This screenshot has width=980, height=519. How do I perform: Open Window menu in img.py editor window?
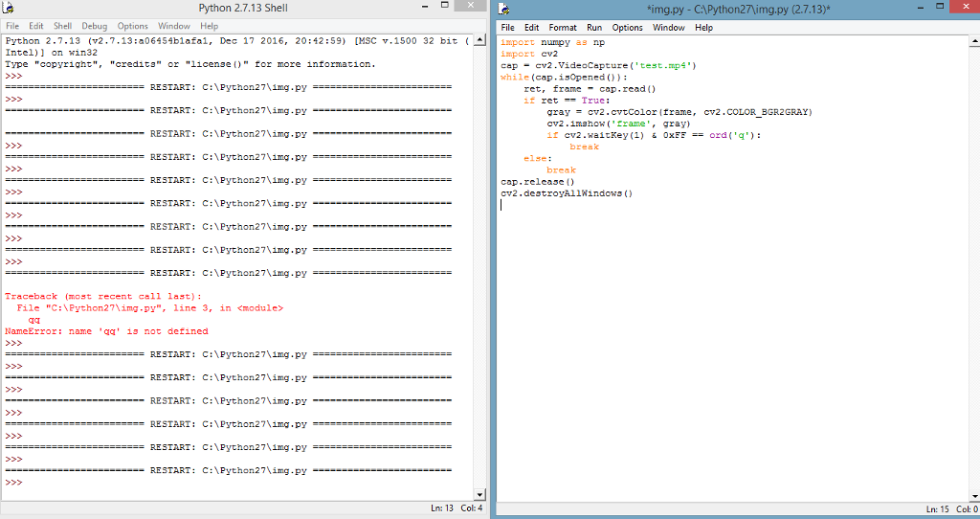669,28
